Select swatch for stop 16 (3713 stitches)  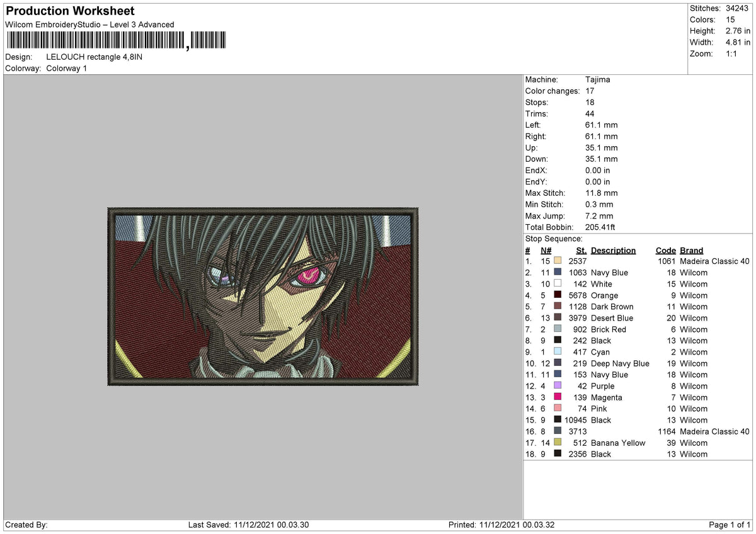(558, 431)
